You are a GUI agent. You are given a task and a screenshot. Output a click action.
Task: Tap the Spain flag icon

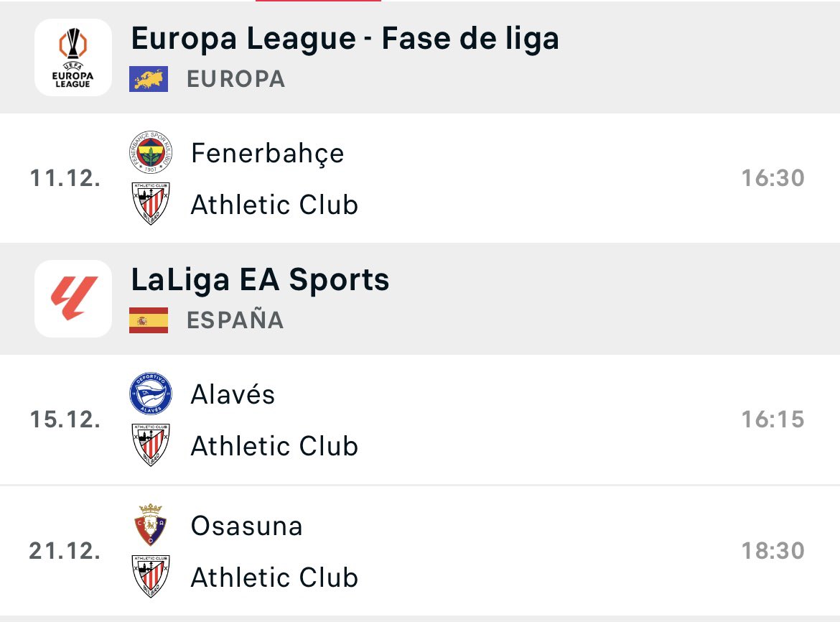(x=149, y=320)
